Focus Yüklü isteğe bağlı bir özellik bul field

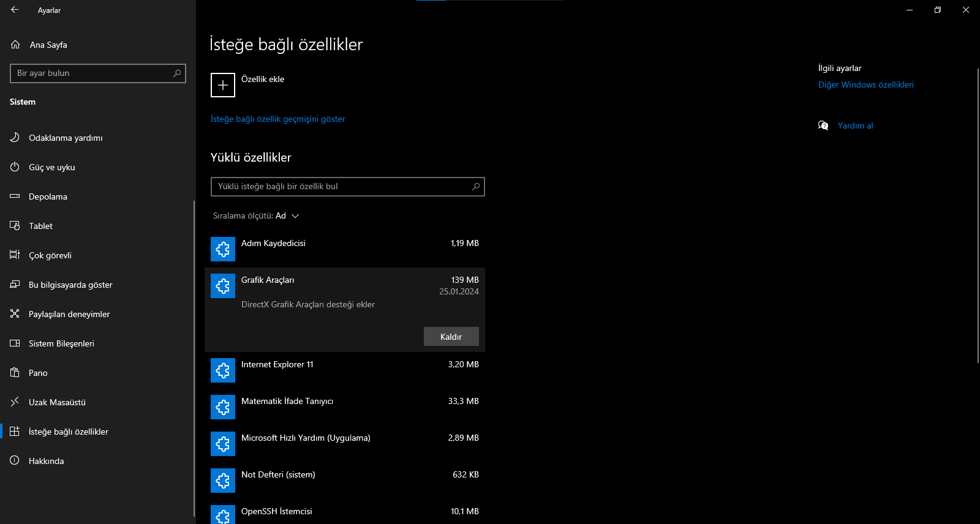click(x=348, y=187)
